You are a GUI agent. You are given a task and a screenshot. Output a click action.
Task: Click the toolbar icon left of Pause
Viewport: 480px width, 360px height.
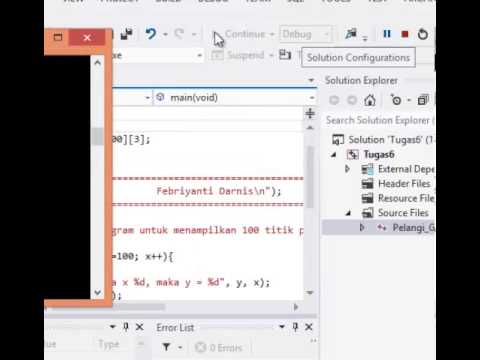pyautogui.click(x=351, y=34)
